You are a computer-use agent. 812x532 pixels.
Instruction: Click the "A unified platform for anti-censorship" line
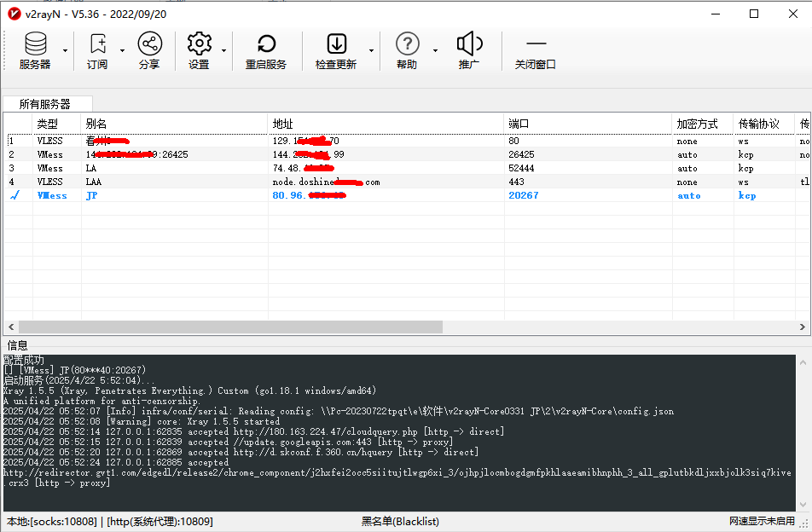(101, 401)
